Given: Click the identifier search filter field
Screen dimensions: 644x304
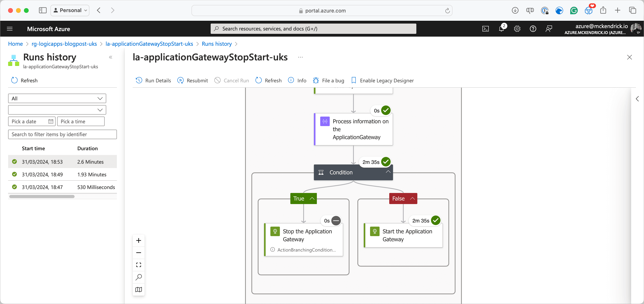Looking at the screenshot, I should point(63,134).
